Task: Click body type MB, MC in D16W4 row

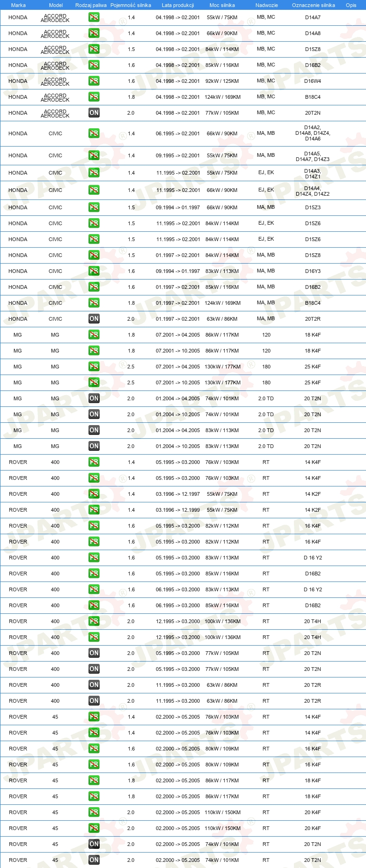Action: (266, 81)
